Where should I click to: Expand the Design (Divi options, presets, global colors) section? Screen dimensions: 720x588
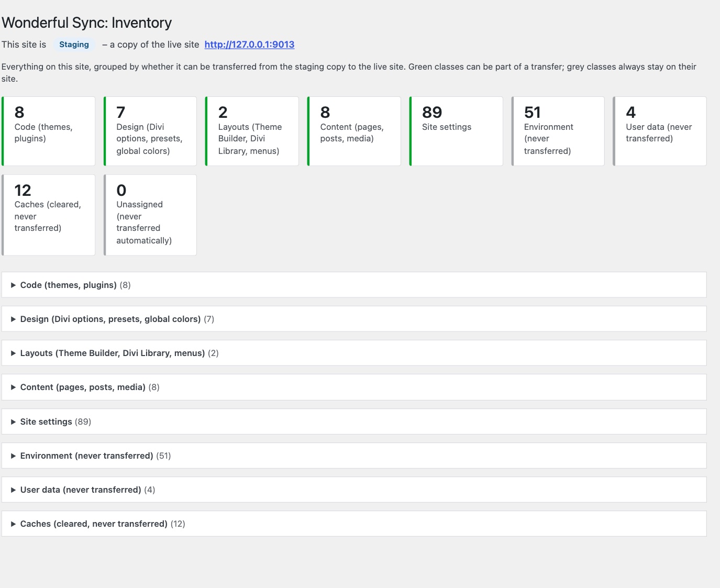(354, 319)
